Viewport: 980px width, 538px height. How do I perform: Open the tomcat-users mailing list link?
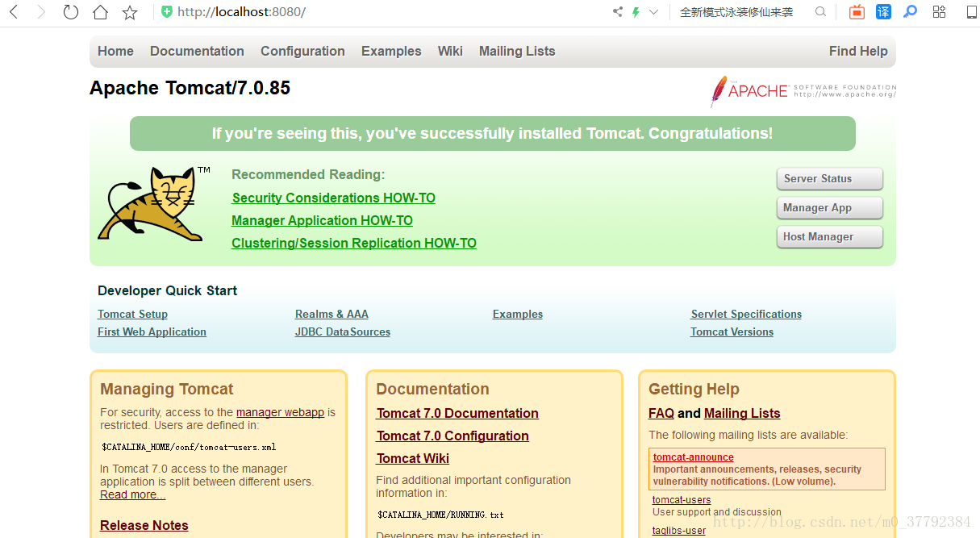tap(682, 500)
